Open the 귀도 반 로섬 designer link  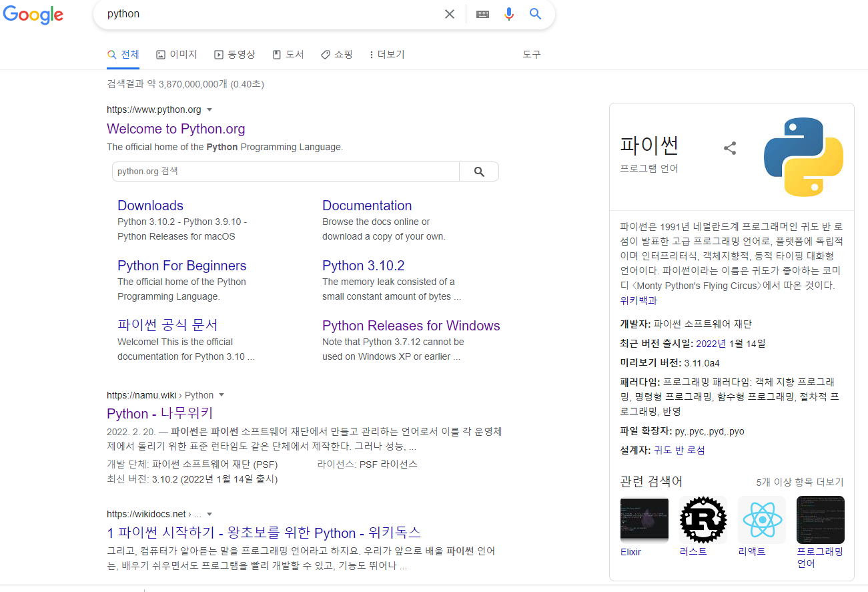click(x=679, y=451)
